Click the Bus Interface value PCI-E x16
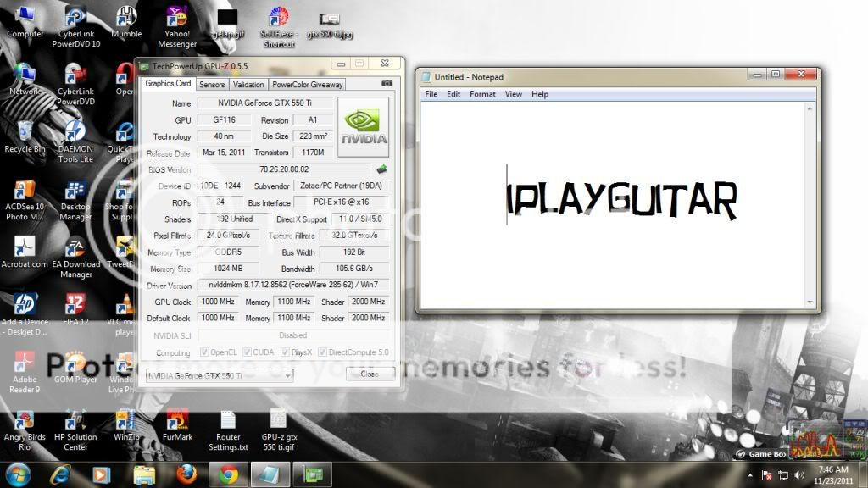The image size is (868, 488). (341, 202)
